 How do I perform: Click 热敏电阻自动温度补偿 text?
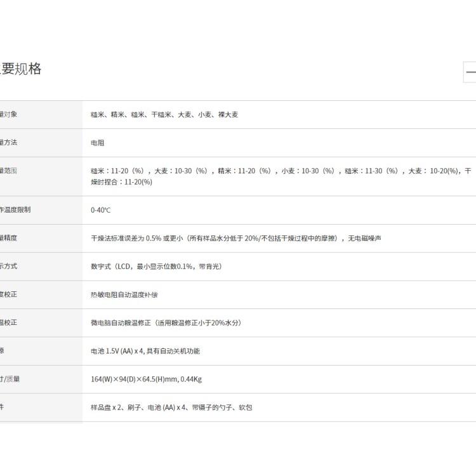[124, 294]
